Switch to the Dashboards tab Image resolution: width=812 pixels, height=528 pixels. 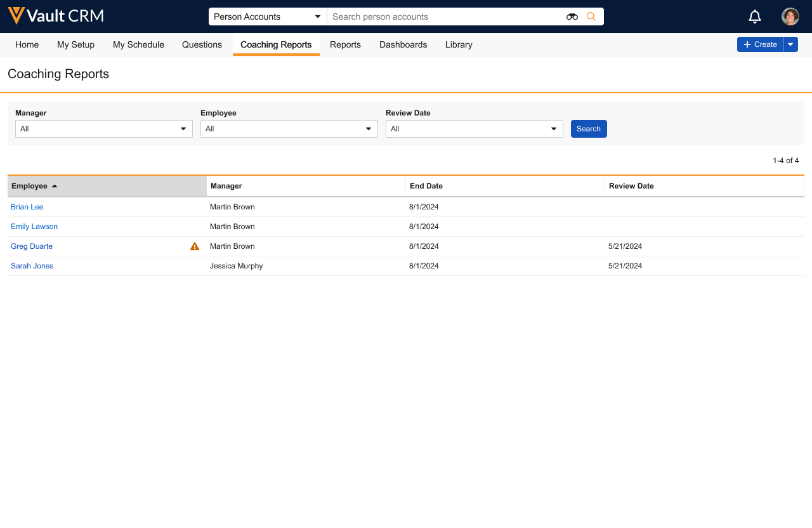(403, 44)
